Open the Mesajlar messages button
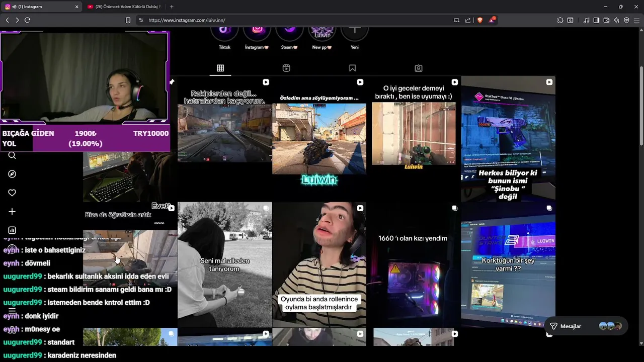The height and width of the screenshot is (362, 644). (586, 326)
